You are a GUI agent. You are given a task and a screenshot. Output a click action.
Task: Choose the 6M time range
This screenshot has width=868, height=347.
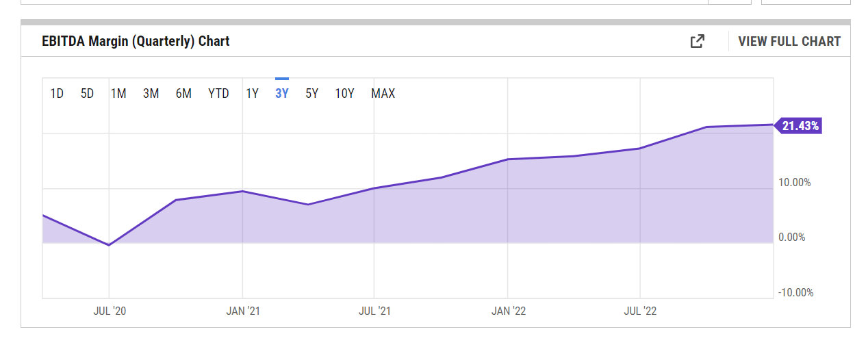[x=183, y=93]
